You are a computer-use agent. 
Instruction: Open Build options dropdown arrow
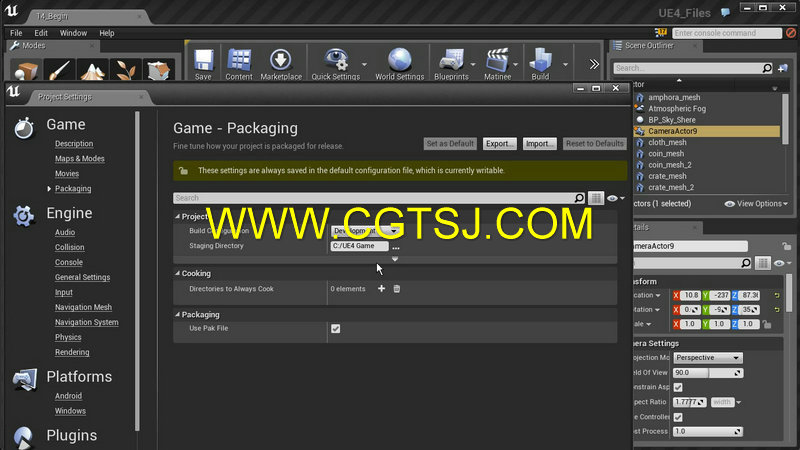tap(565, 64)
